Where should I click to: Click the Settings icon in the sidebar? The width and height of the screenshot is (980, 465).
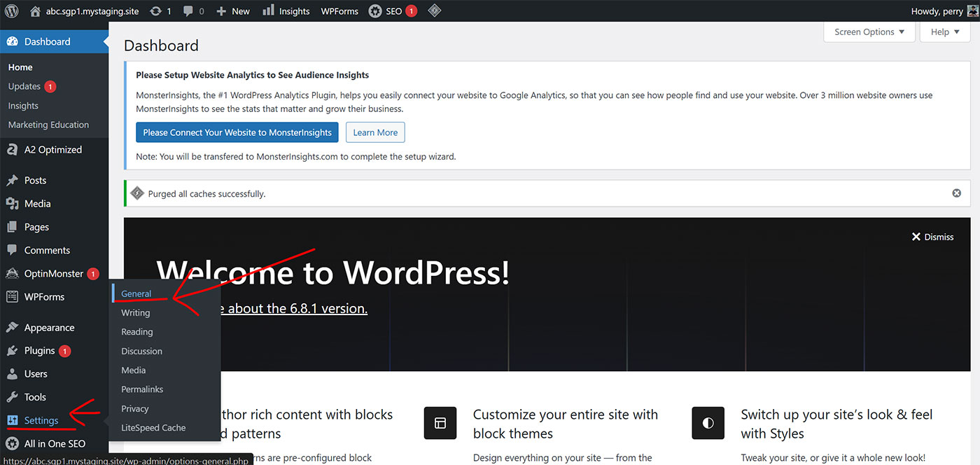(12, 420)
